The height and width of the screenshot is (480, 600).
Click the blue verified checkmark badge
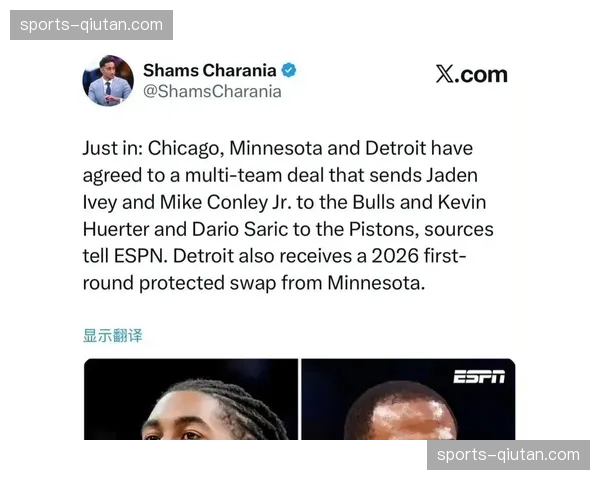click(289, 70)
